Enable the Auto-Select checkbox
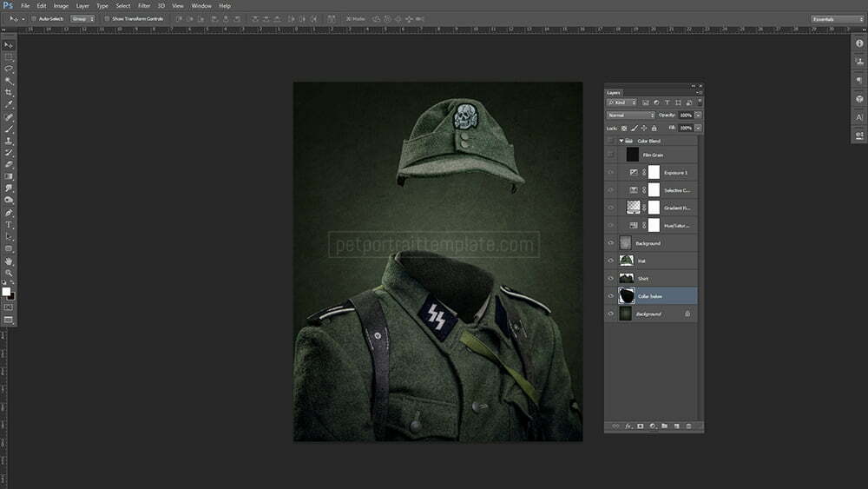This screenshot has height=489, width=868. [x=34, y=19]
